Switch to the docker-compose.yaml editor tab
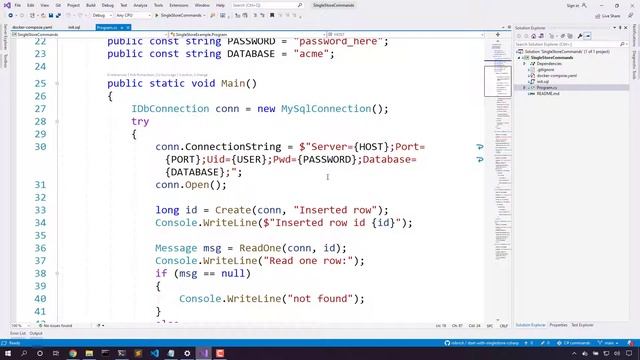 [x=32, y=27]
